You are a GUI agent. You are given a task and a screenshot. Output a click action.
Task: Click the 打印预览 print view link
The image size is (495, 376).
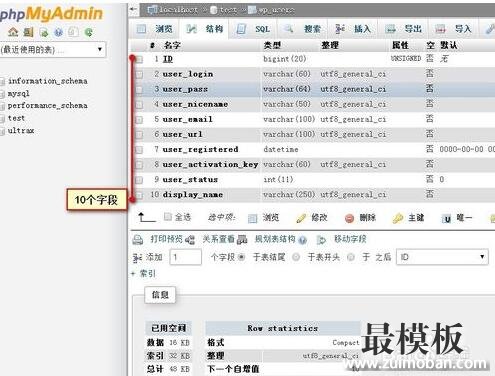pos(167,239)
